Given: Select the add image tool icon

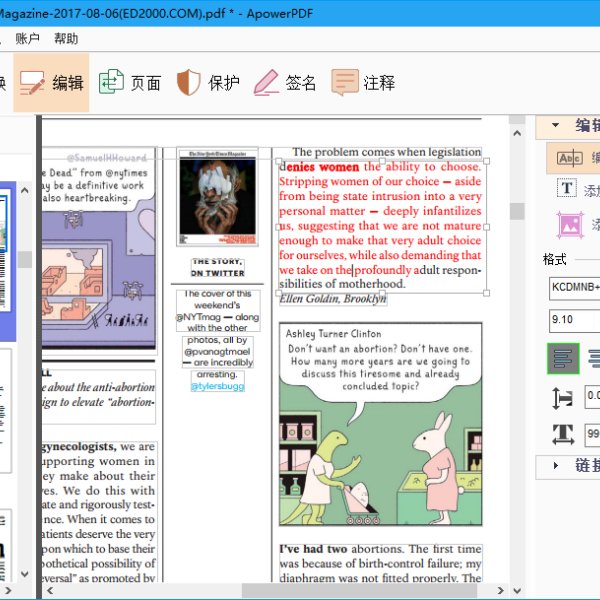Looking at the screenshot, I should click(x=570, y=225).
